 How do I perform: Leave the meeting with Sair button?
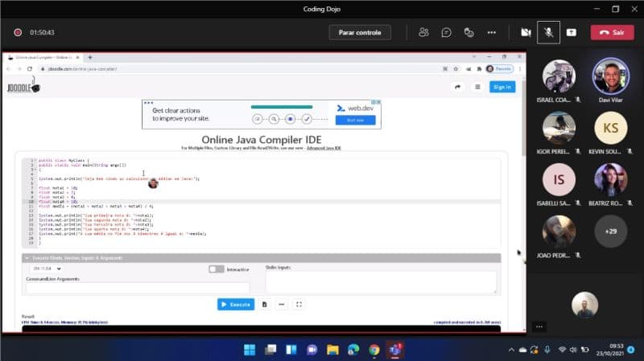[x=612, y=32]
